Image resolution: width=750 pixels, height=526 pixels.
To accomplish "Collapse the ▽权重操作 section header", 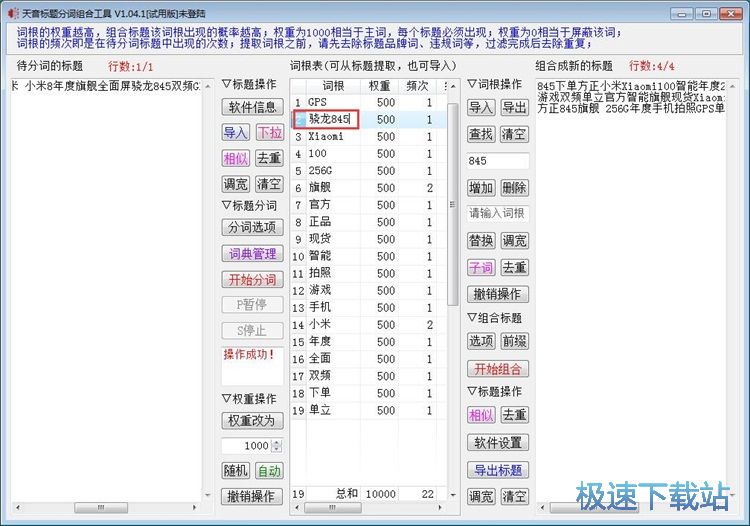I will (x=249, y=399).
